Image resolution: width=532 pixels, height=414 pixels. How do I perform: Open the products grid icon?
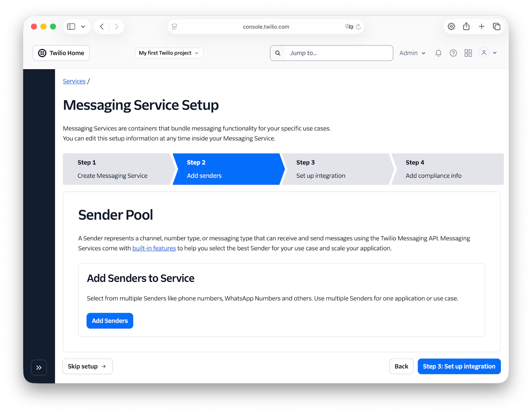(x=468, y=53)
